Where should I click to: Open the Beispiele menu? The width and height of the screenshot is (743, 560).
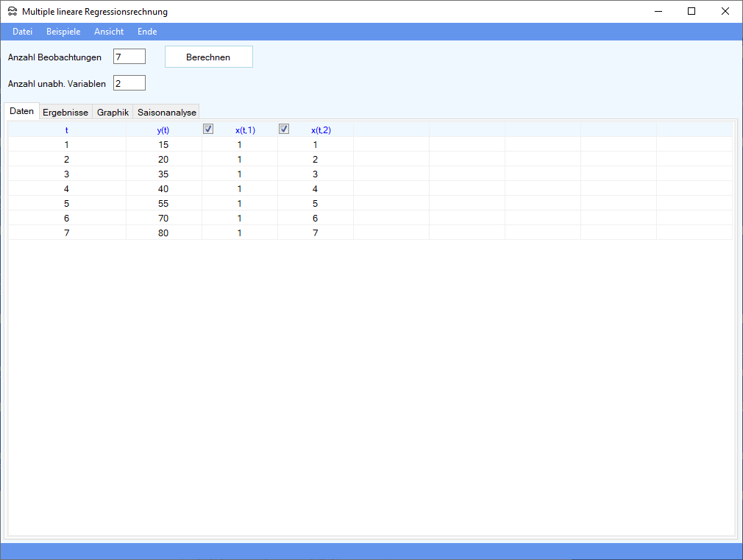pos(63,32)
